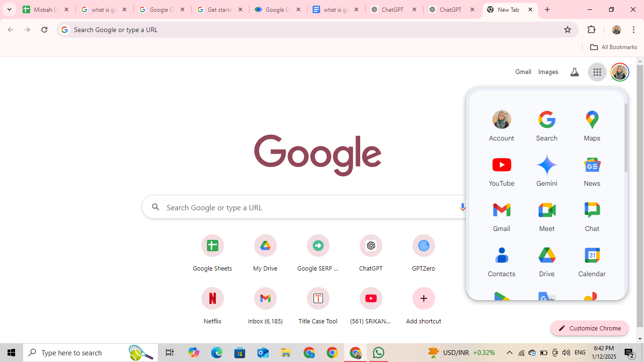Open the Google account profile avatar on page
The height and width of the screenshot is (362, 644).
pos(620,72)
